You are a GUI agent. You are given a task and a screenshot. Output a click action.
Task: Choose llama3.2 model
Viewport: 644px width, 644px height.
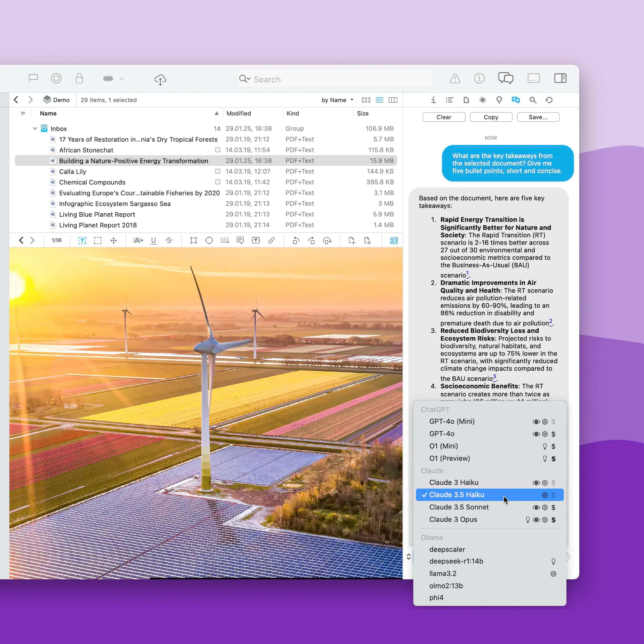click(x=490, y=574)
